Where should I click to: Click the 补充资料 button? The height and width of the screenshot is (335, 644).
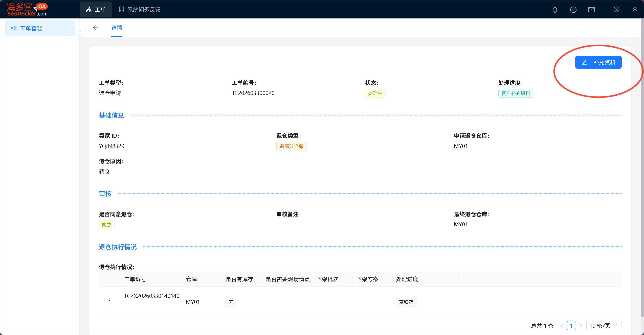coord(598,62)
